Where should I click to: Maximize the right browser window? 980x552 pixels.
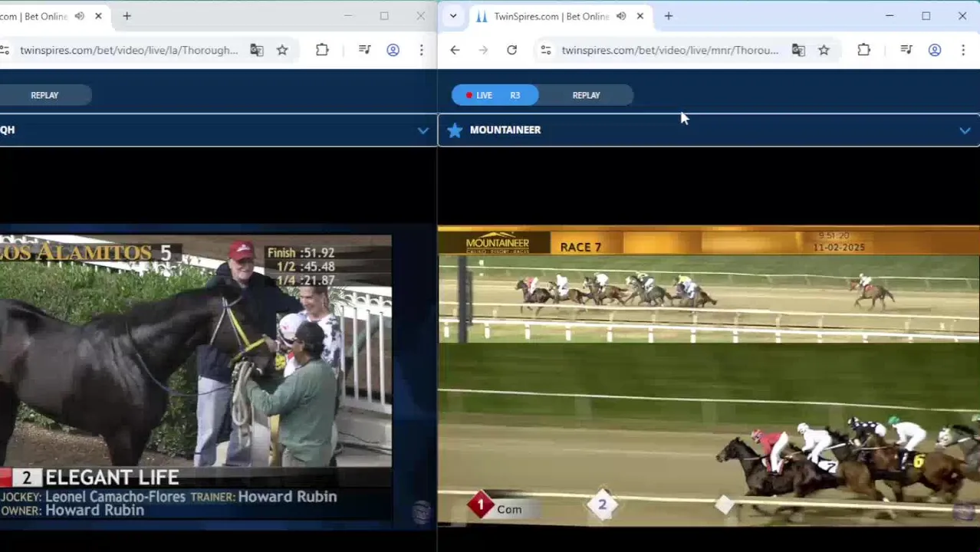926,16
